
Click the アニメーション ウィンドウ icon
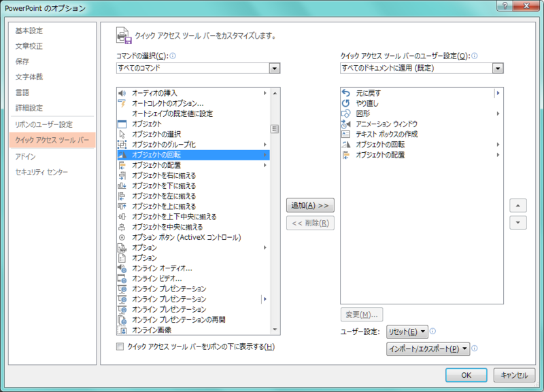346,124
